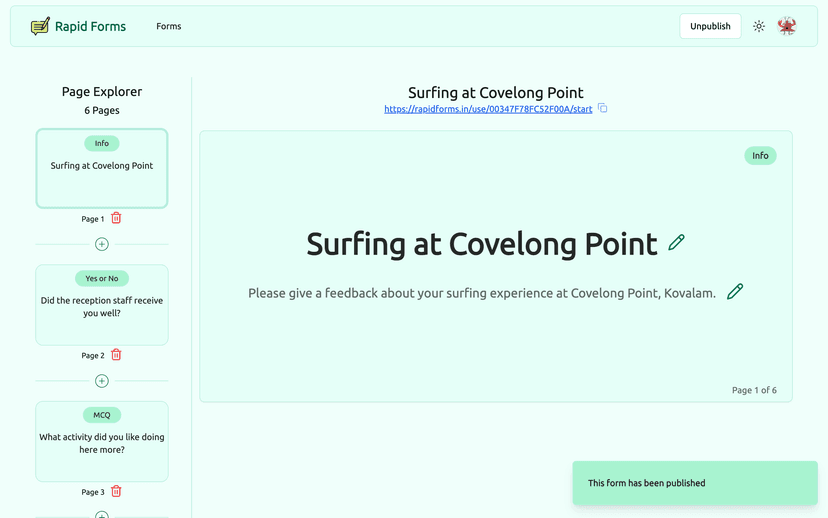Viewport: 828px width, 518px height.
Task: Dismiss the 'form has been published' notification
Action: 695,483
